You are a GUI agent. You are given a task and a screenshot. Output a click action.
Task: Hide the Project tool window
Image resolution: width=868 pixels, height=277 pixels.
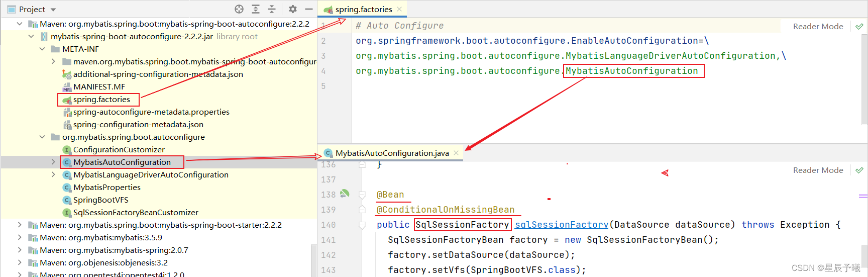coord(309,9)
